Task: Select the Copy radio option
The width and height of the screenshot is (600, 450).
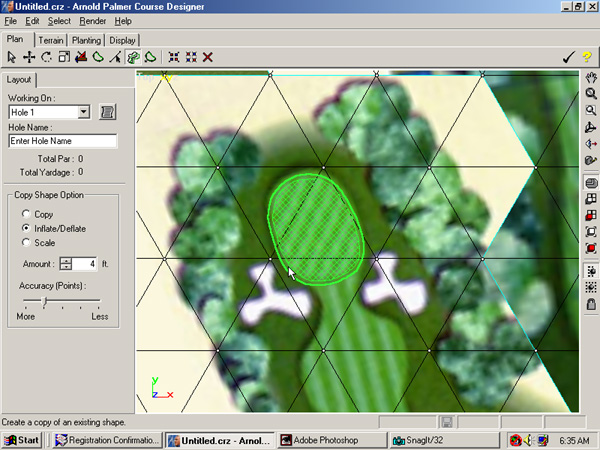Action: point(26,214)
